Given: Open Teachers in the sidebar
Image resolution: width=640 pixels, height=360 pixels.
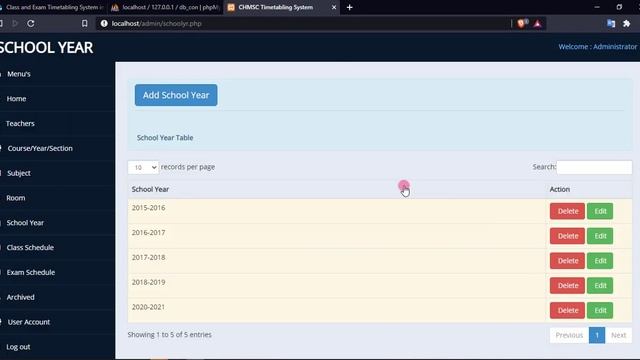Looking at the screenshot, I should [x=20, y=124].
